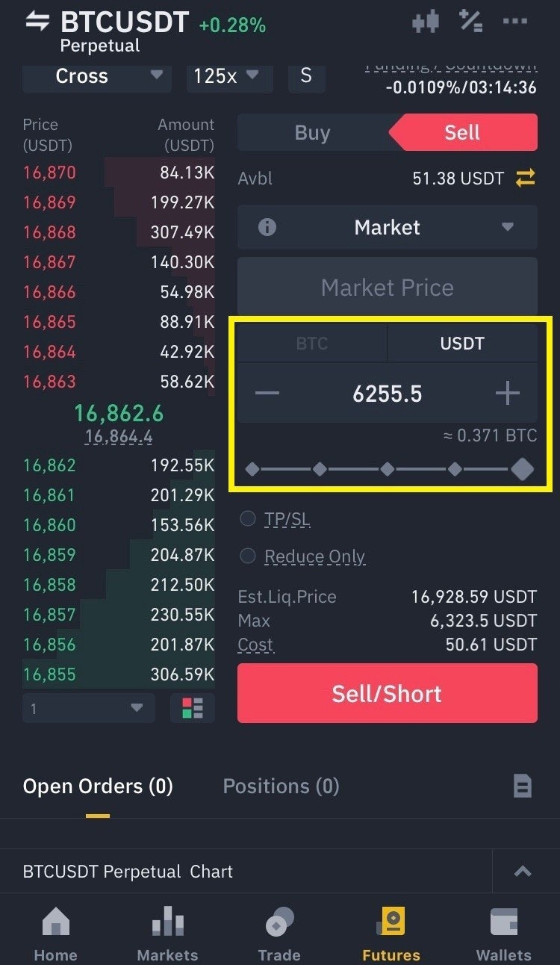This screenshot has width=560, height=965.
Task: Click the Buy button
Action: click(x=312, y=133)
